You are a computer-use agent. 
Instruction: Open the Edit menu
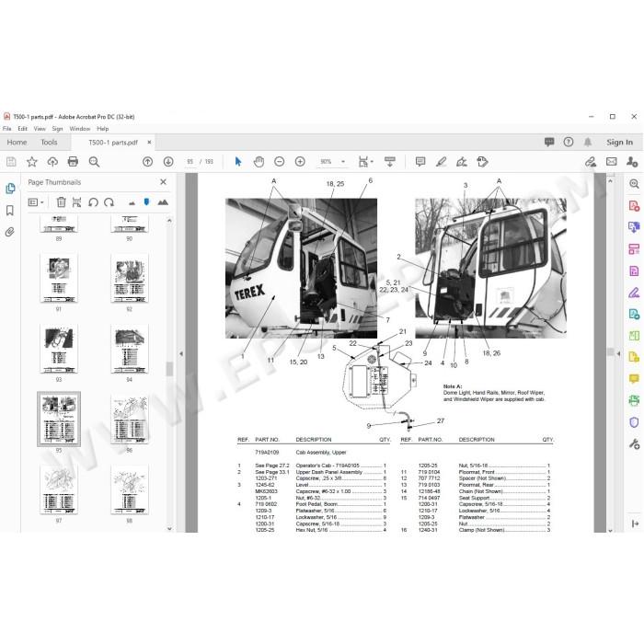[x=22, y=129]
